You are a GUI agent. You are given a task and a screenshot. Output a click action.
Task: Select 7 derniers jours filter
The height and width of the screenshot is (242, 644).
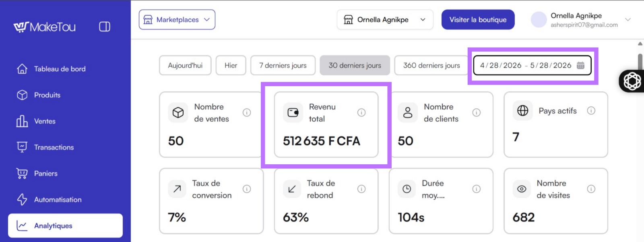(283, 65)
